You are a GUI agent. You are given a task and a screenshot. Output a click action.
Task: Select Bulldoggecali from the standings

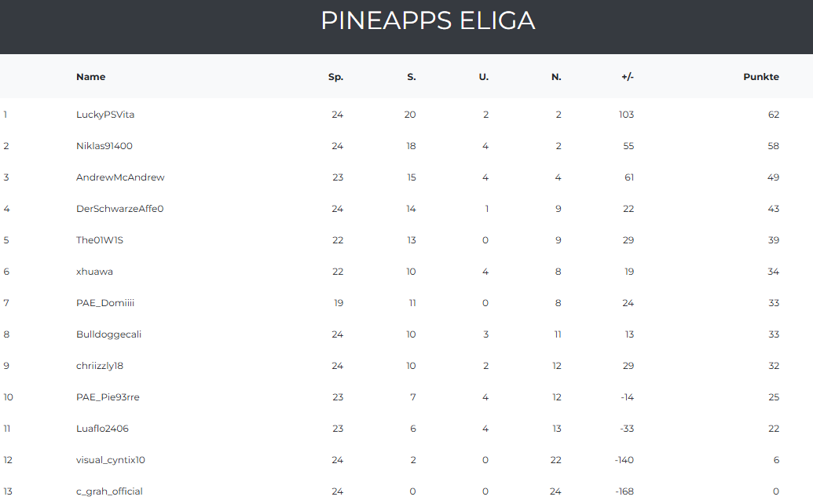coord(108,334)
